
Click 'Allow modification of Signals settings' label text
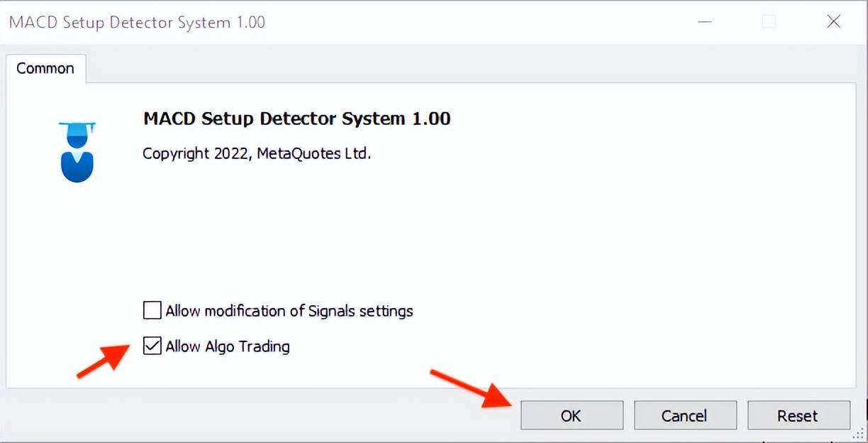pos(289,311)
